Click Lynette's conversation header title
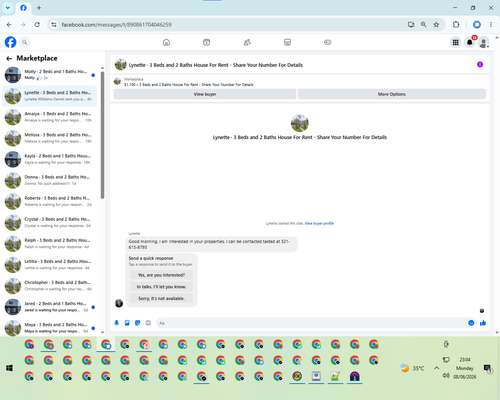 pos(216,65)
